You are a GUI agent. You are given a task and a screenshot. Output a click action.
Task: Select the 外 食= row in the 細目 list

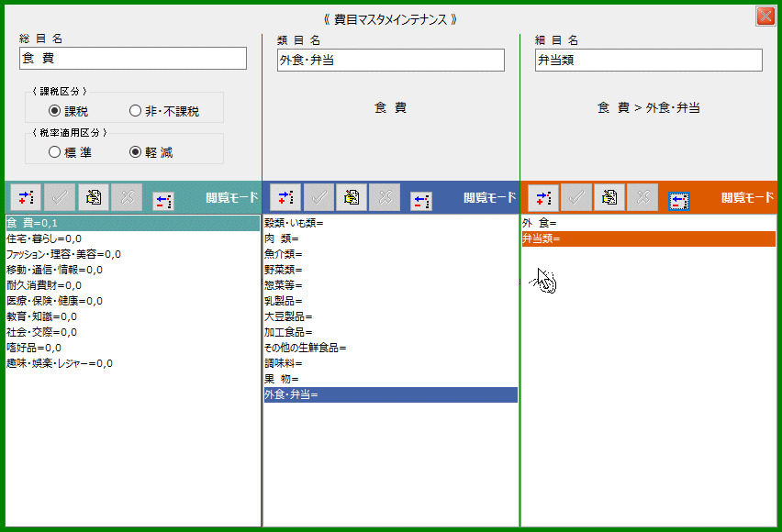click(x=649, y=224)
